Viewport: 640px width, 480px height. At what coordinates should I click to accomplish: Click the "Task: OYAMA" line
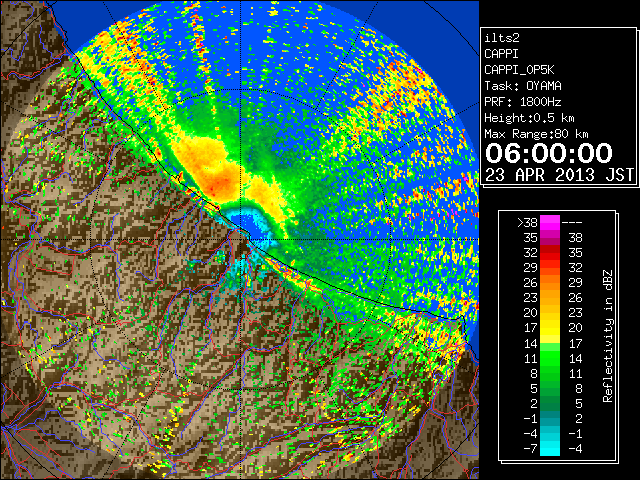pos(523,86)
